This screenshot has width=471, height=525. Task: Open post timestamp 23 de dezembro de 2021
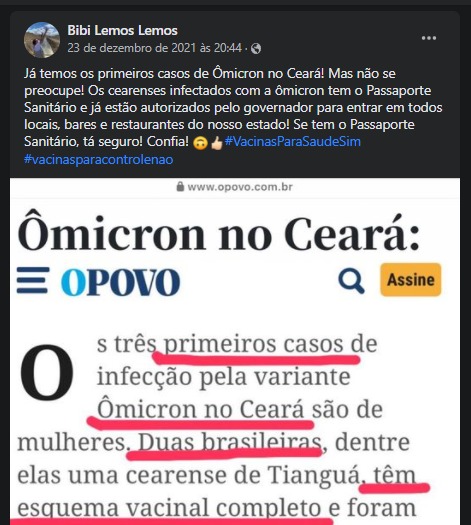[x=155, y=48]
